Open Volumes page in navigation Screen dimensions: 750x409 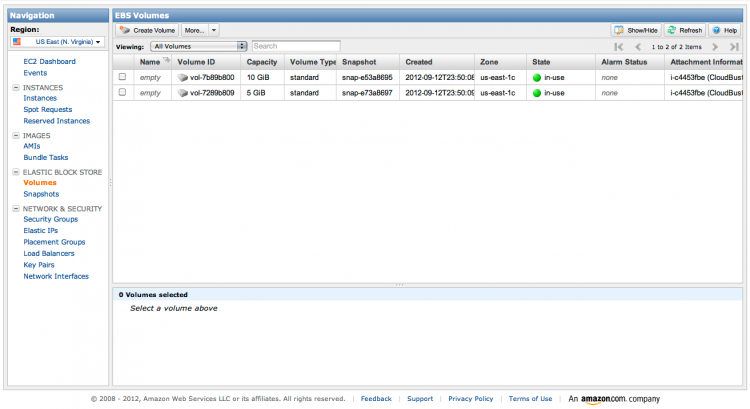40,183
